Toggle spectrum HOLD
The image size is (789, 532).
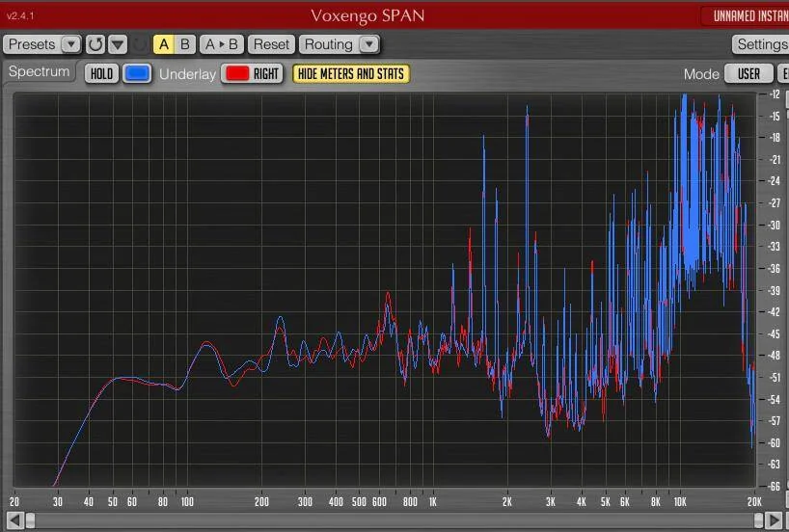(101, 73)
